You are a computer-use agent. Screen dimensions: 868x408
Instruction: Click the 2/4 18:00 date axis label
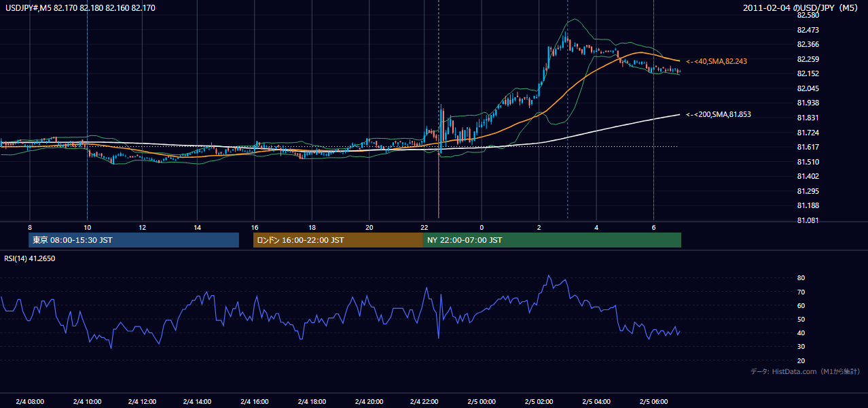click(x=312, y=402)
